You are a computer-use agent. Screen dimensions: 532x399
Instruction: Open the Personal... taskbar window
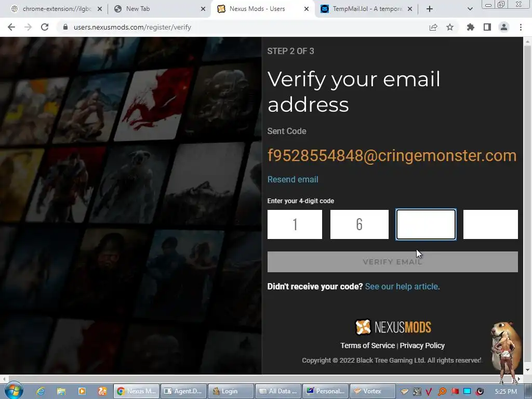[325, 391]
